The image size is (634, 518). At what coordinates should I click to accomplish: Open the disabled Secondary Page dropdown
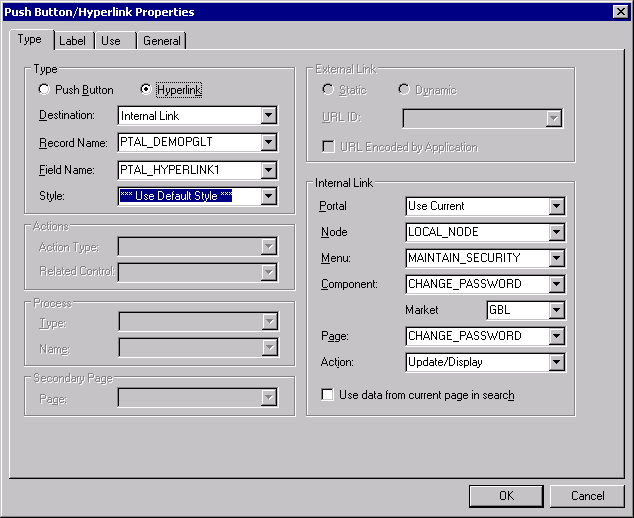tap(268, 397)
